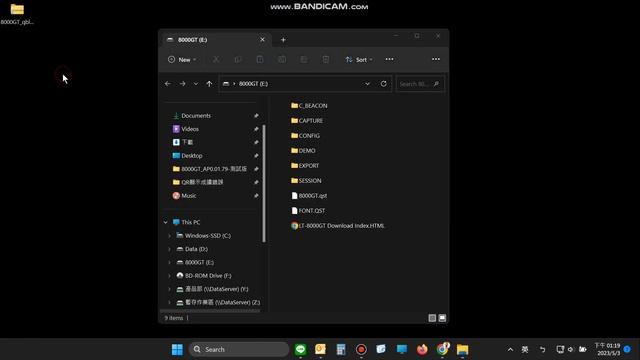This screenshot has width=640, height=360.
Task: Open the Sort dropdown
Action: point(359,60)
